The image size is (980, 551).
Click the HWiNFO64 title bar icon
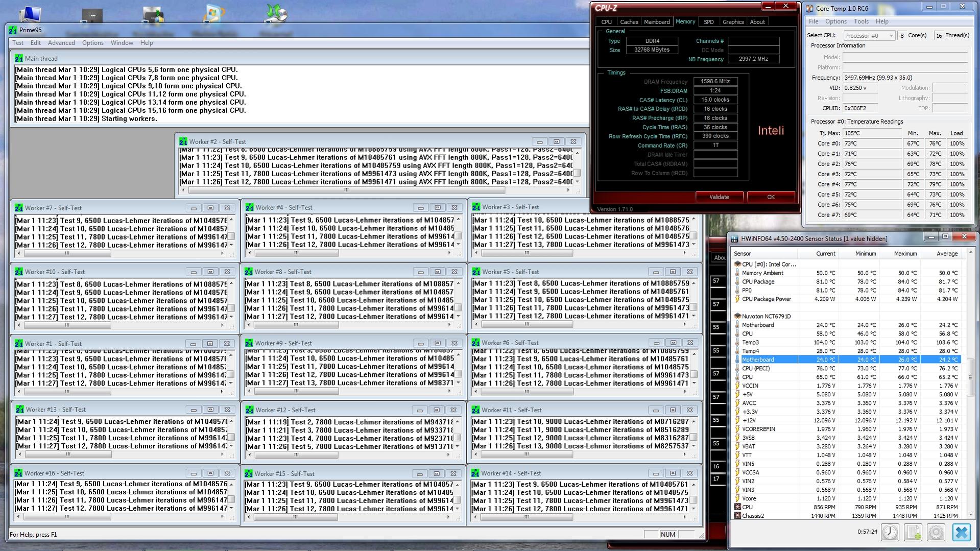click(x=734, y=238)
